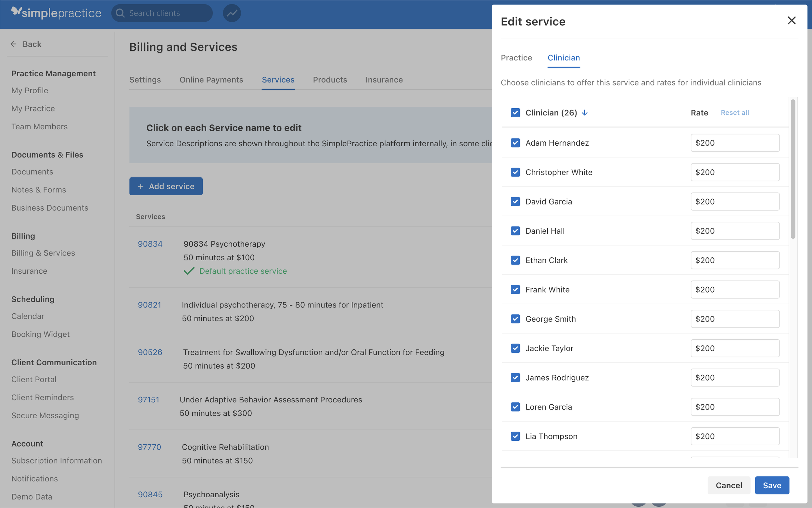Toggle the select-all Clinician (26) checkbox
Viewport: 812px width, 508px height.
click(515, 112)
